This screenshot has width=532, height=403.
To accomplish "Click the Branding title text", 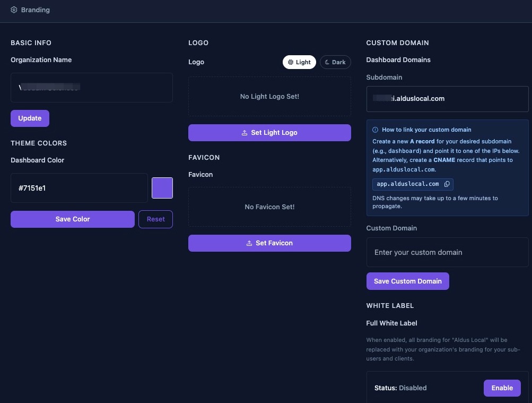I will pyautogui.click(x=36, y=10).
